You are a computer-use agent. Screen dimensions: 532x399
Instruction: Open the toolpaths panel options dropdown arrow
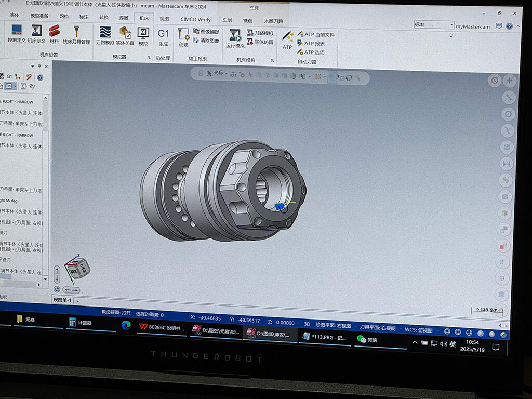pos(32,66)
